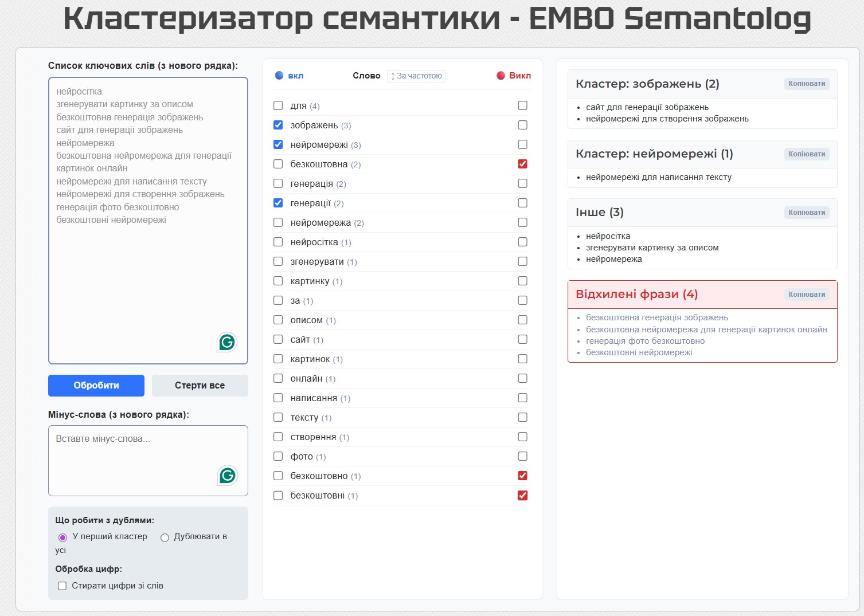The image size is (864, 616).
Task: Check exclude checkbox for 'сайт'
Action: [522, 339]
